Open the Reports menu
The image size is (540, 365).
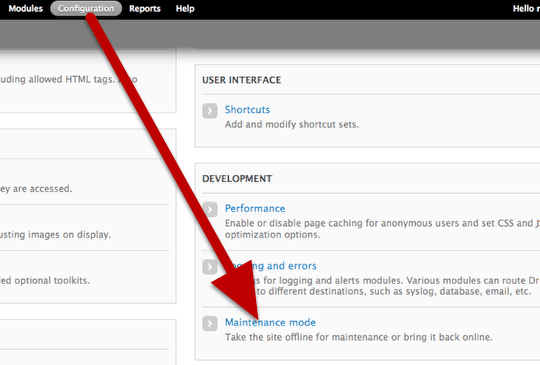coord(145,9)
